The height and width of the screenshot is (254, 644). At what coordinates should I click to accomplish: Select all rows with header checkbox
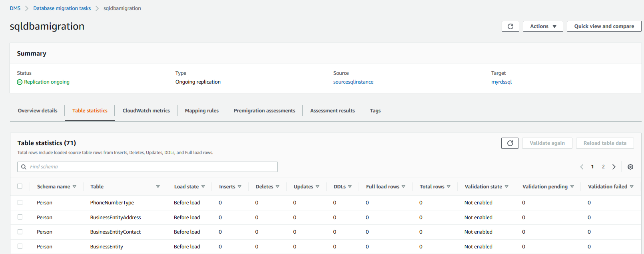[x=20, y=186]
